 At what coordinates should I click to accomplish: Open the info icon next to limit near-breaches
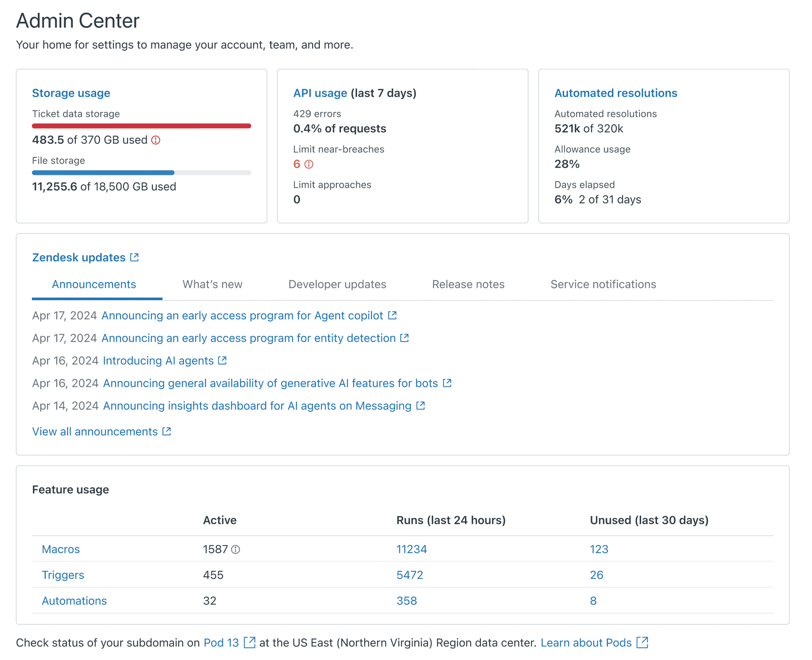click(x=308, y=164)
